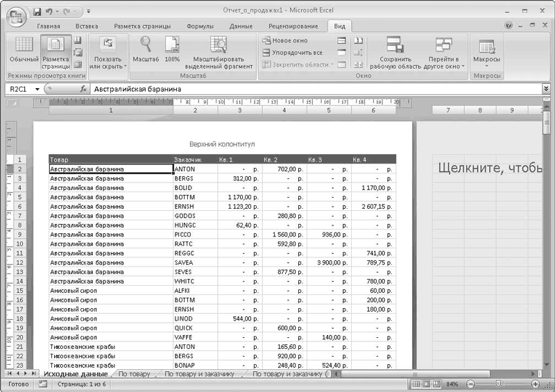Screen dimensions: 555x392
Task: Toggle Page Break Preview in status bar
Action: pos(436,384)
